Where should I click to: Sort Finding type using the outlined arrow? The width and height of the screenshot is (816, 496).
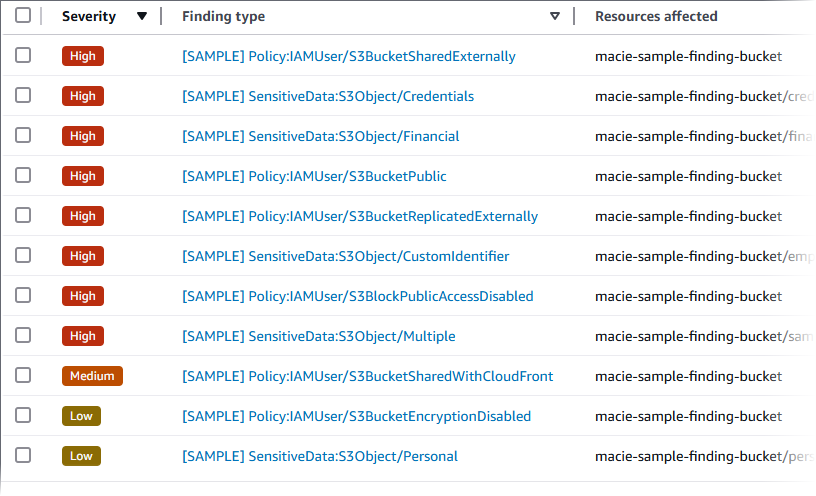point(555,17)
